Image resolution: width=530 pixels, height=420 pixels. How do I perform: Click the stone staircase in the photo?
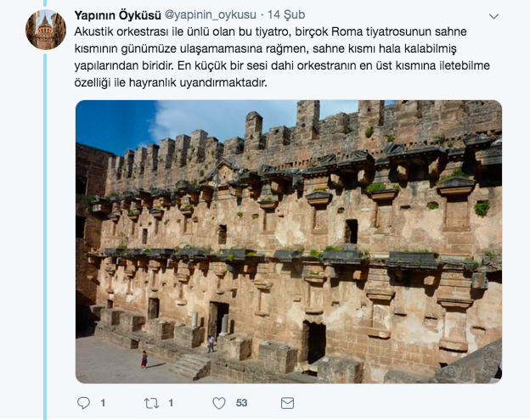(190, 367)
